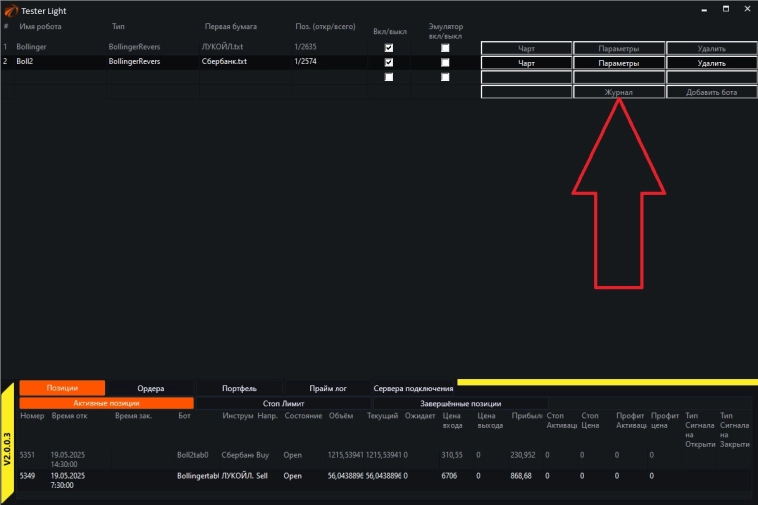
Task: Click the Поз. (откр/всего) column header
Action: (x=325, y=27)
